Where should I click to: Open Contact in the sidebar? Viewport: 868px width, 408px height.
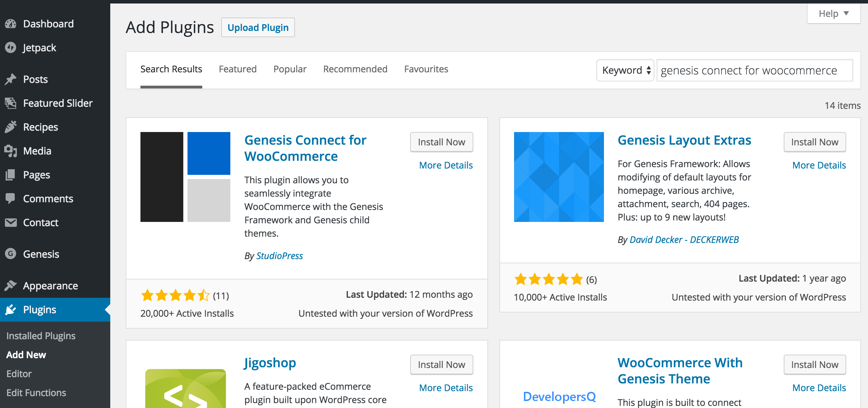[x=55, y=223]
